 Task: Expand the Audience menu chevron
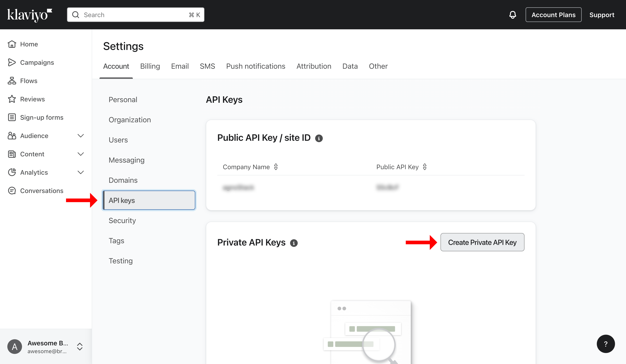point(81,136)
